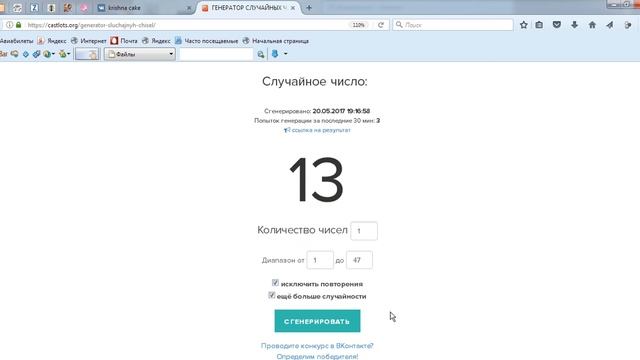Click the timestamp 20.05.2017 19:16:58
The width and height of the screenshot is (640, 360).
pos(341,111)
